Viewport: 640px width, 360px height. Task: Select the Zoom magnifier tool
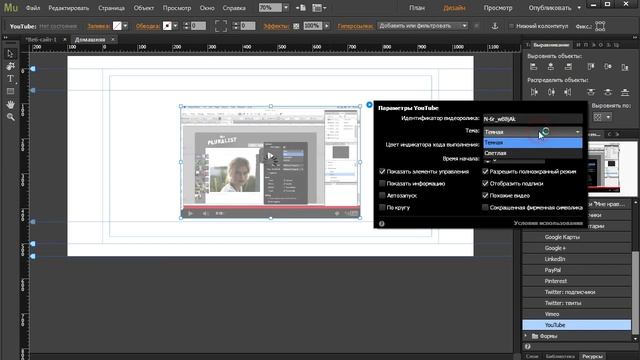10,117
